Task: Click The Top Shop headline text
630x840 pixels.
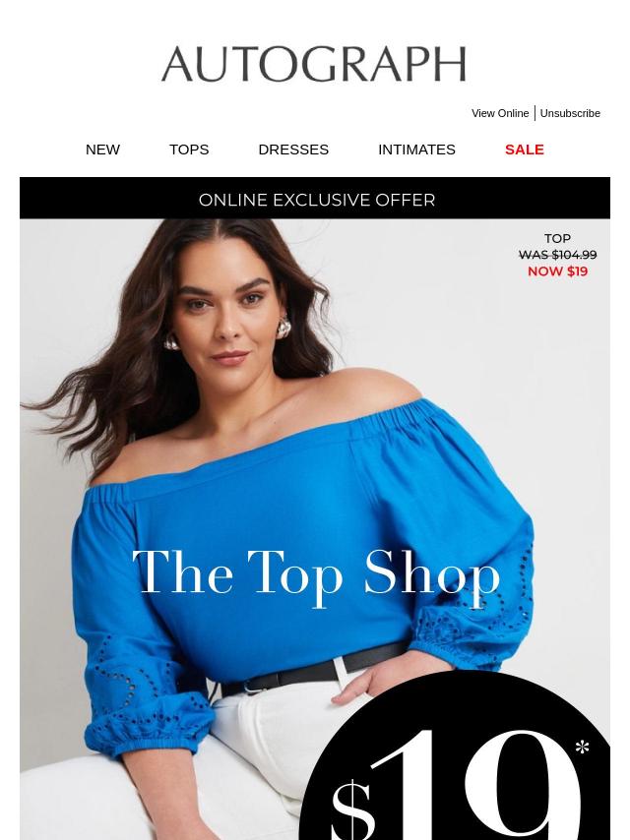Action: tap(316, 575)
